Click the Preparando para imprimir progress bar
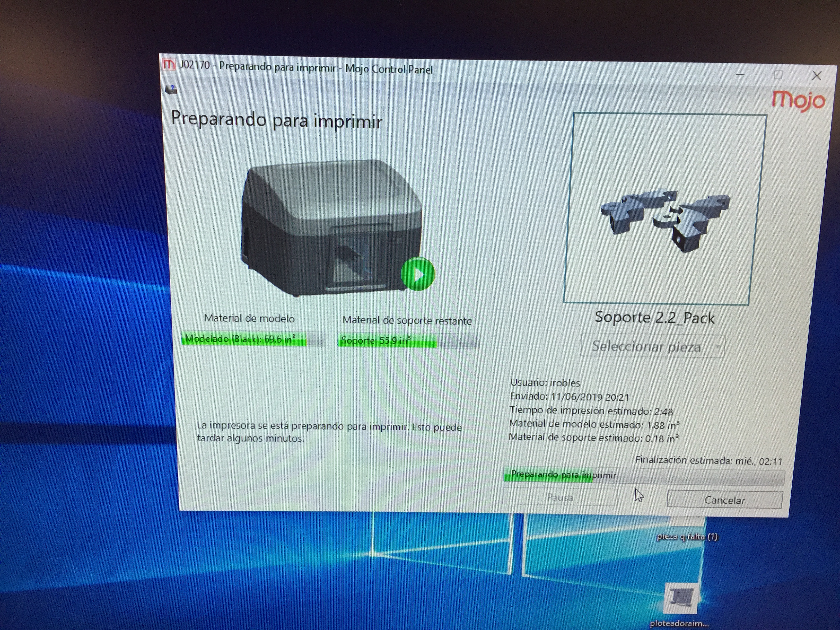 pos(644,476)
